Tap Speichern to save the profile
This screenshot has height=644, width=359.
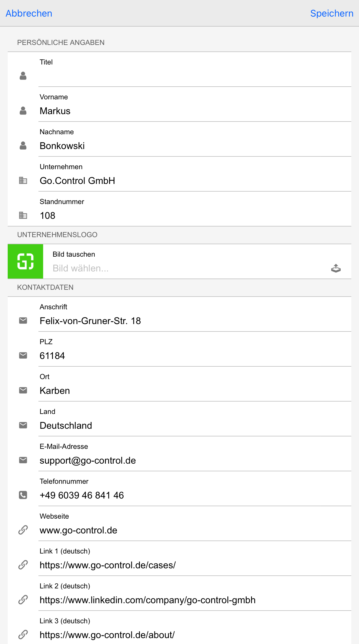[x=331, y=13]
